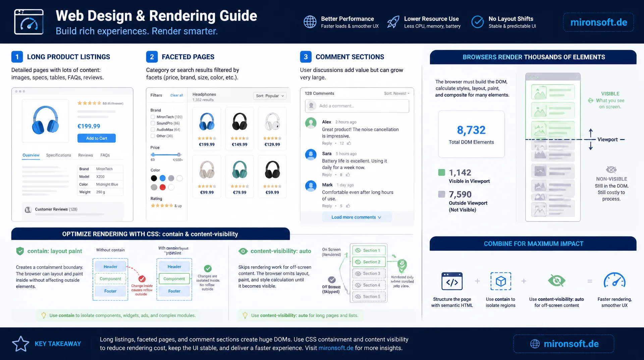Click the crossed-eye NON-VISIBLE icon
The image size is (644, 360).
pyautogui.click(x=611, y=170)
